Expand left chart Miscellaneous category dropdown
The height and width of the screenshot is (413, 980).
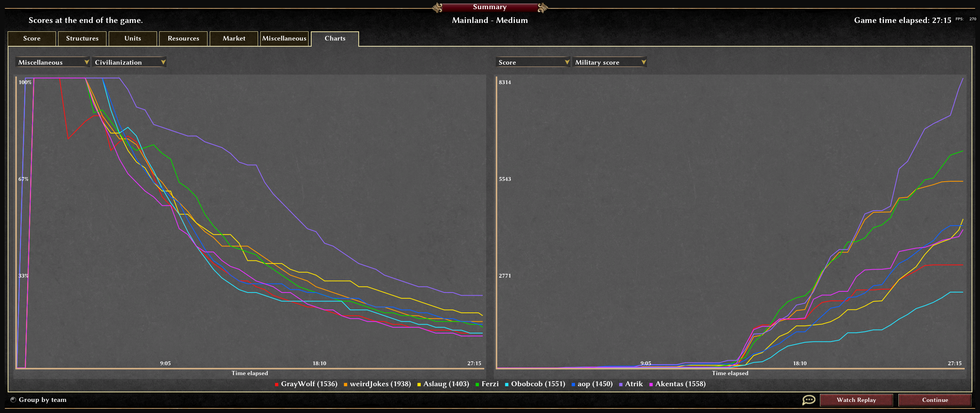[x=52, y=62]
